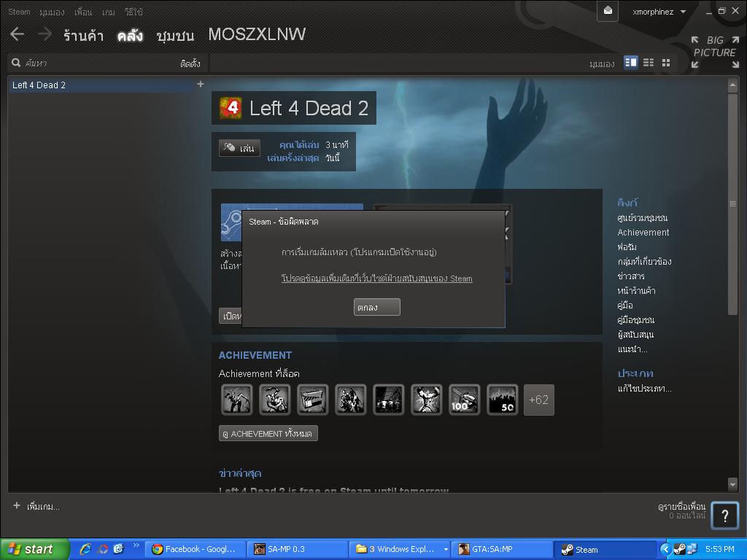Switch to grid view layout icon
This screenshot has height=560, width=747.
[x=666, y=63]
